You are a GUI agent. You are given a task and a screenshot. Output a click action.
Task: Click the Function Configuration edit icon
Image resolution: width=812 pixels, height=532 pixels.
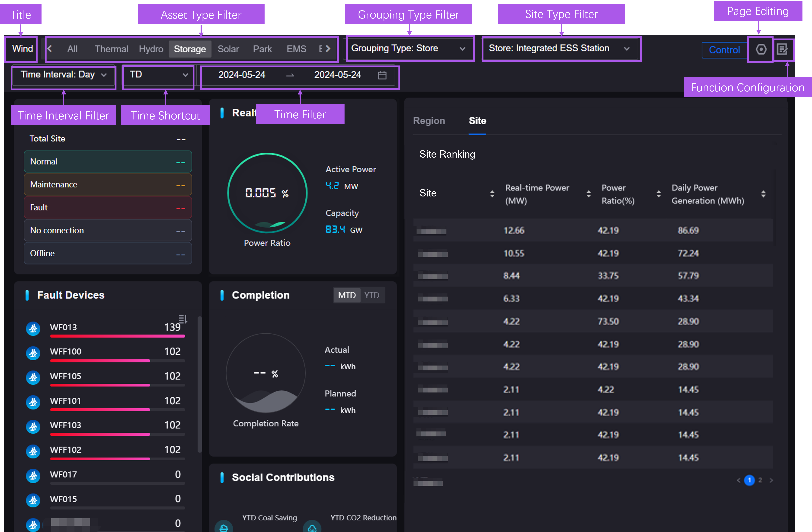point(784,49)
